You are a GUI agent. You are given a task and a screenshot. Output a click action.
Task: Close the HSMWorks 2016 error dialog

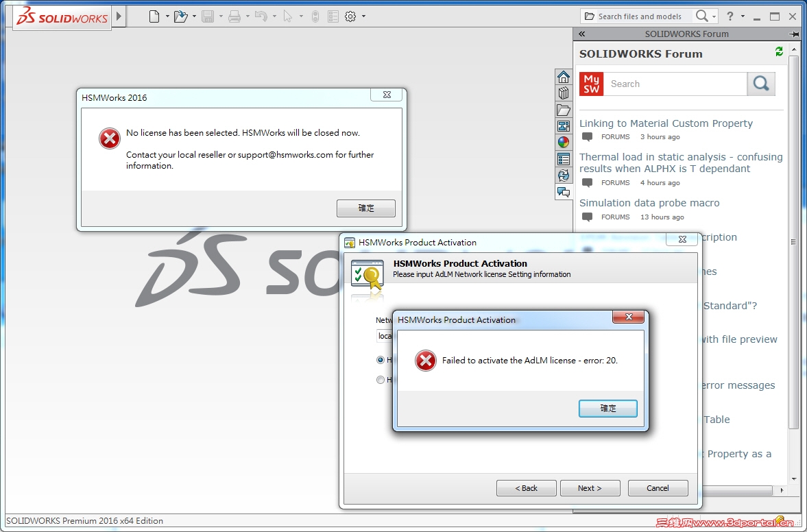pyautogui.click(x=387, y=95)
